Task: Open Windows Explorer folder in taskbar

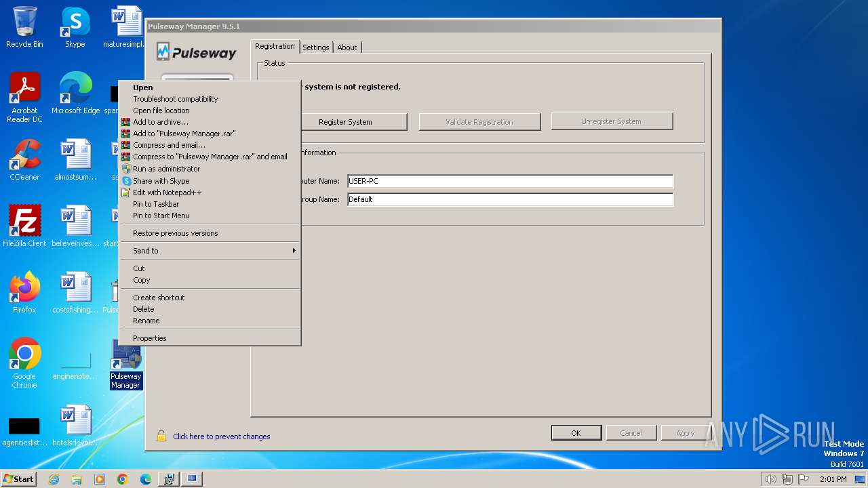Action: click(77, 479)
